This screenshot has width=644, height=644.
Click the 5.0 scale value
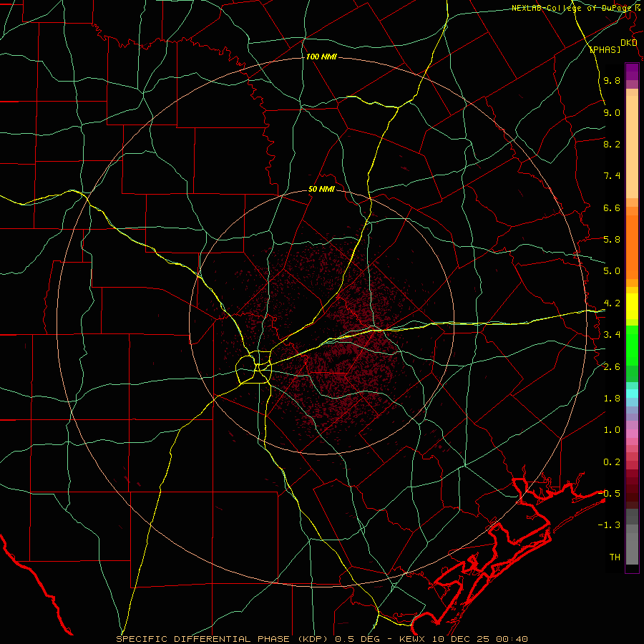click(612, 271)
